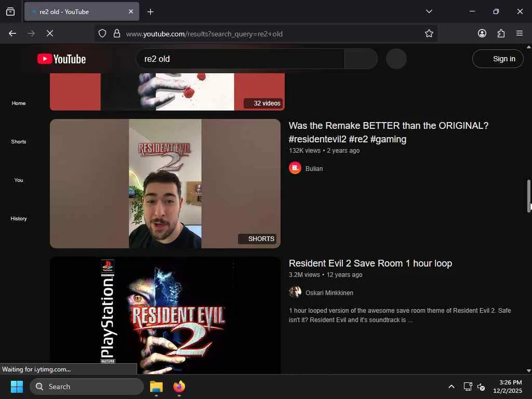Click '132K views • 2 years ago' text
Viewport: 532px width, 399px height.
324,151
